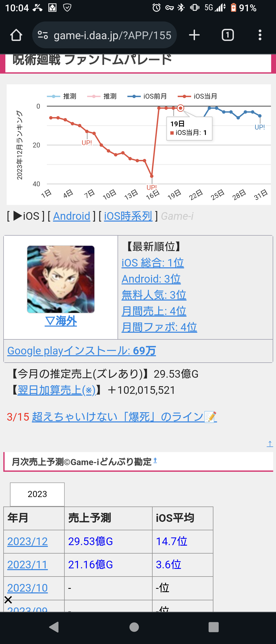Open Chrome three-dot overflow menu
The width and height of the screenshot is (276, 644).
[260, 35]
